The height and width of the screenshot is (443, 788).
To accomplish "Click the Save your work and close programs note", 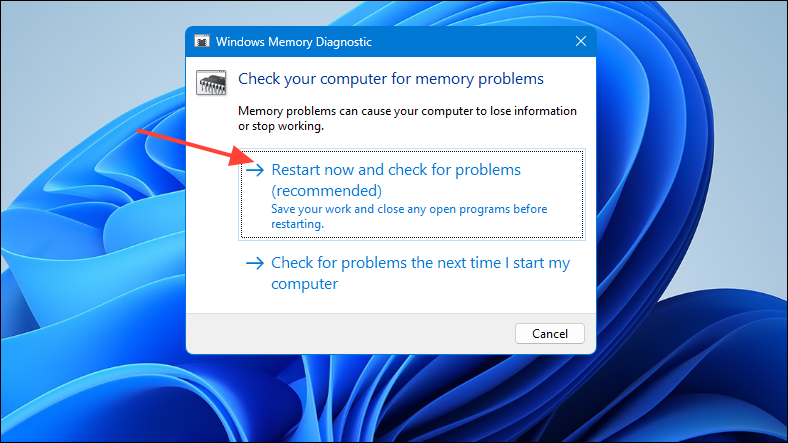I will click(409, 216).
